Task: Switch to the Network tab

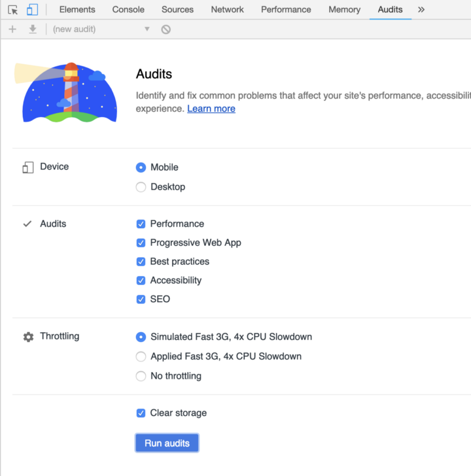Action: [227, 10]
